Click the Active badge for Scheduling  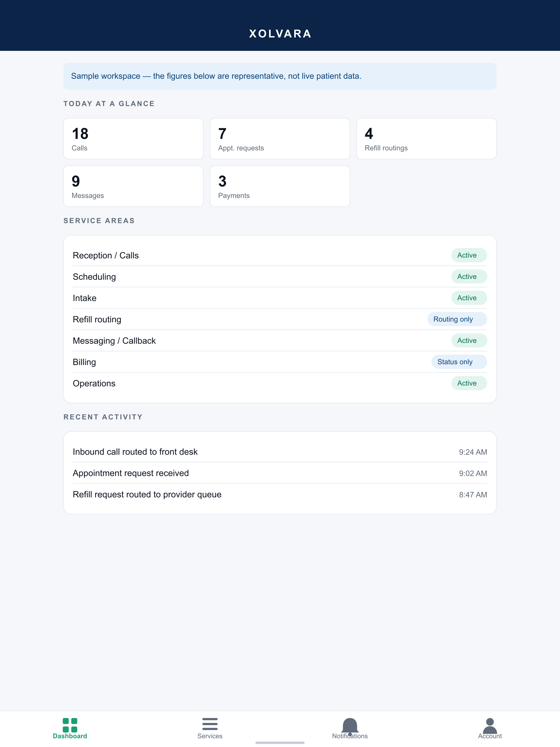pyautogui.click(x=469, y=277)
